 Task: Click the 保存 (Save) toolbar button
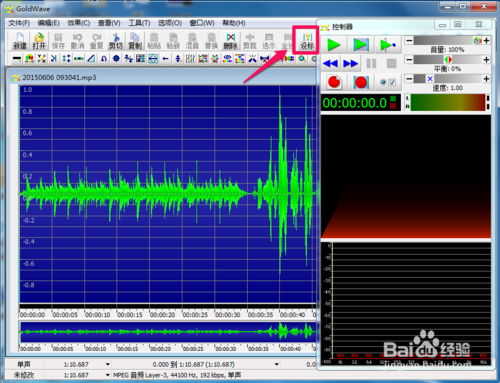(58, 41)
